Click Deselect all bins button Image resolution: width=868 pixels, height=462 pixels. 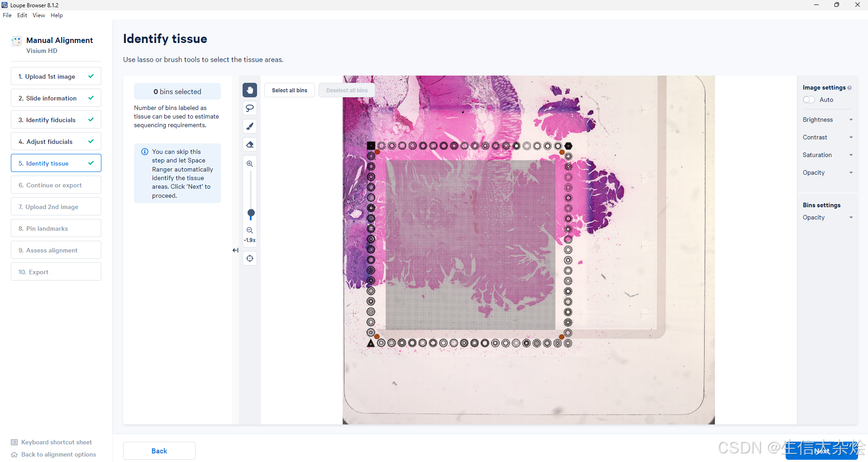click(347, 90)
